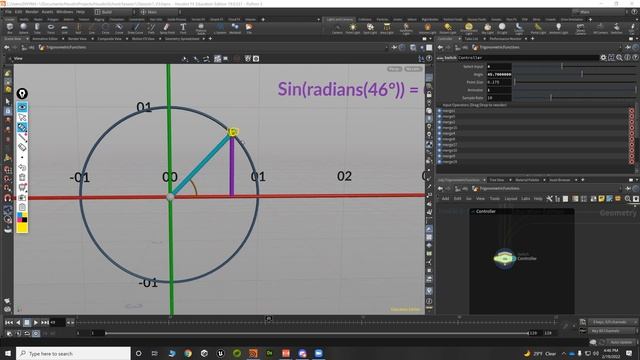Image resolution: width=640 pixels, height=360 pixels.
Task: Toggle the merge17 input enable flag
Action: (440, 144)
